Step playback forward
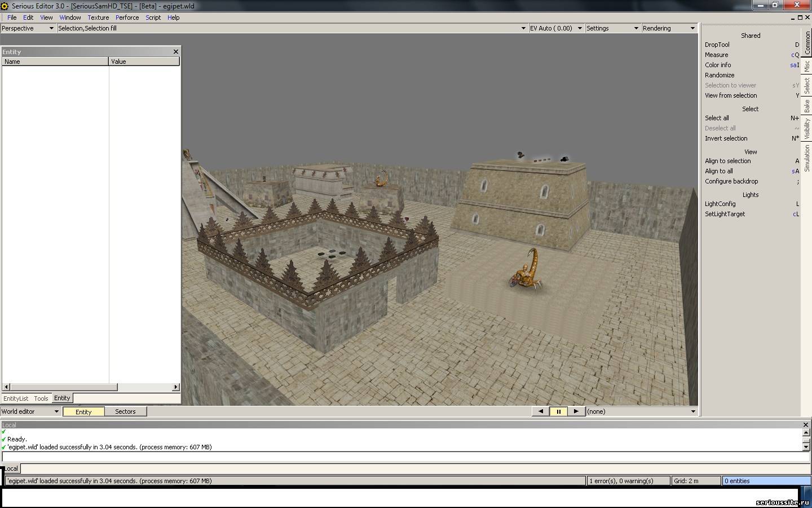812x508 pixels. [x=576, y=411]
